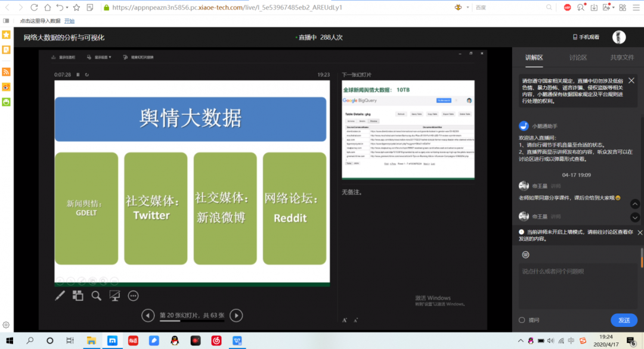The width and height of the screenshot is (644, 349).
Task: Open the notification center with badge 6
Action: point(631,341)
